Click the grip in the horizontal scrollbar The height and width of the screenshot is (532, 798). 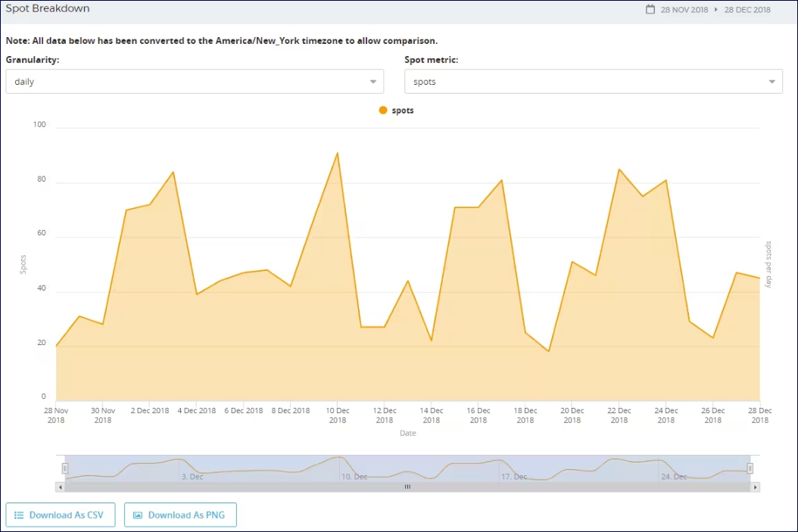click(x=407, y=487)
